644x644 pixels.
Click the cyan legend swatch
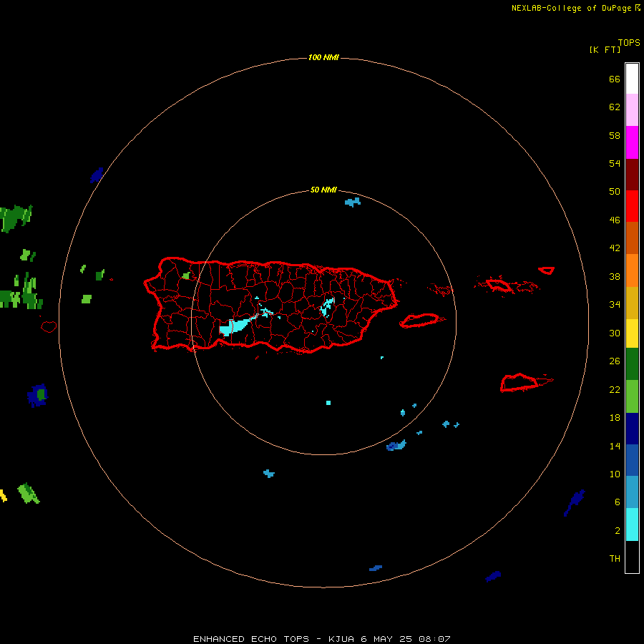tap(632, 525)
